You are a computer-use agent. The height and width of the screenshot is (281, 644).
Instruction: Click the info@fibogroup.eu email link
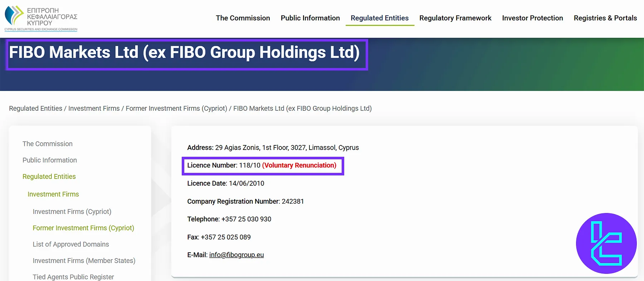click(236, 255)
